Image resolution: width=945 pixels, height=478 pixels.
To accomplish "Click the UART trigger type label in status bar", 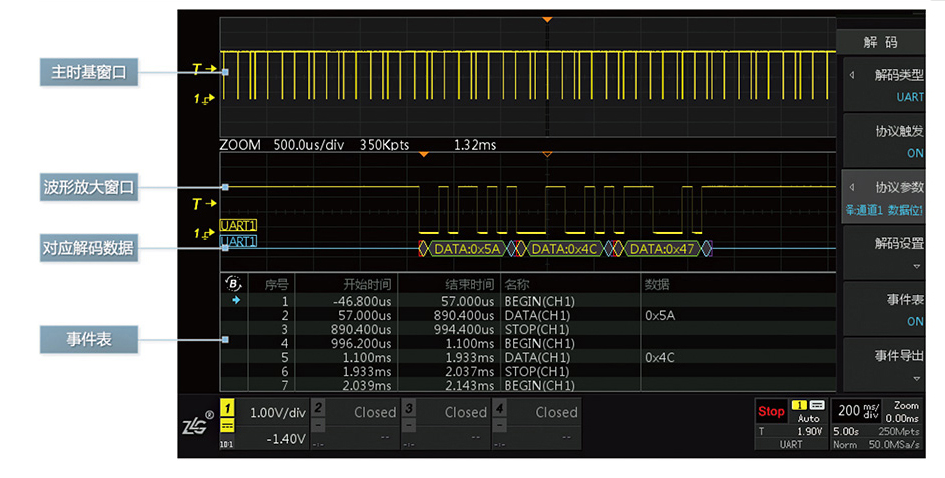I will (791, 444).
